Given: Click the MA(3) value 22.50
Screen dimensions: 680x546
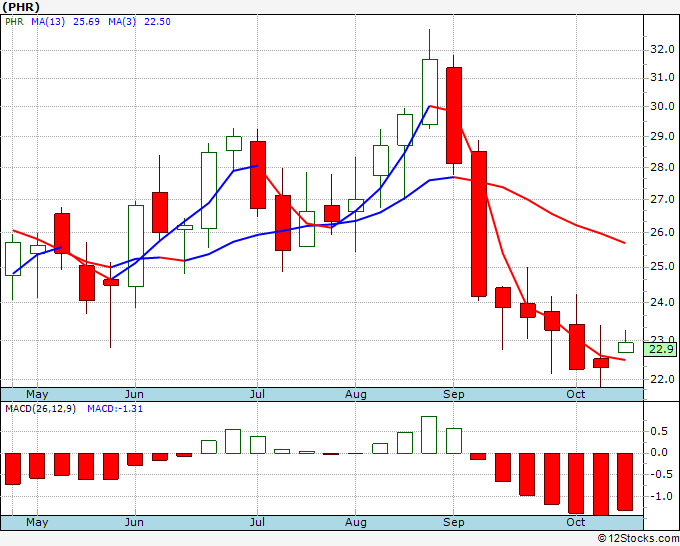Looking at the screenshot, I should point(157,22).
